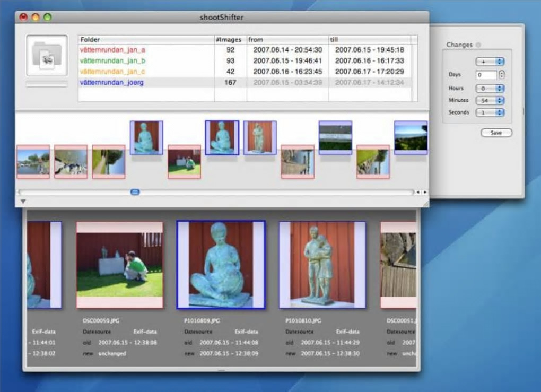The image size is (541, 392).
Task: Click the timeline scroll right arrow
Action: click(x=425, y=192)
